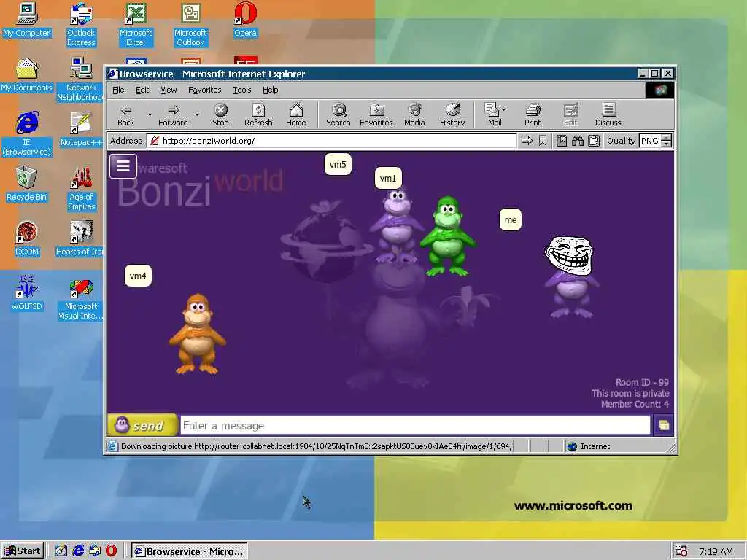Select Notepad++ desktop shortcut
747x560 pixels.
[x=81, y=130]
